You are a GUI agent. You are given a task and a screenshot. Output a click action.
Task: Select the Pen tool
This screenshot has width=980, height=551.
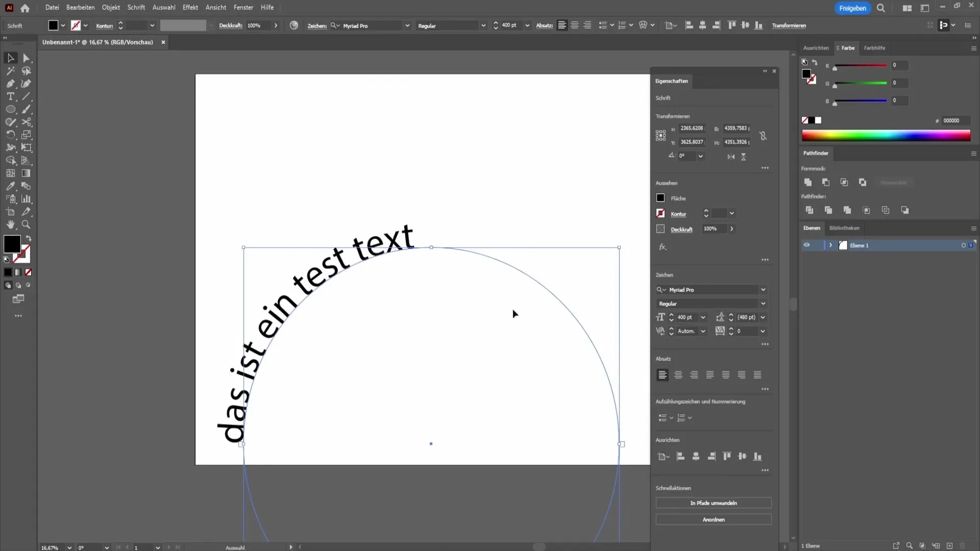[x=10, y=84]
